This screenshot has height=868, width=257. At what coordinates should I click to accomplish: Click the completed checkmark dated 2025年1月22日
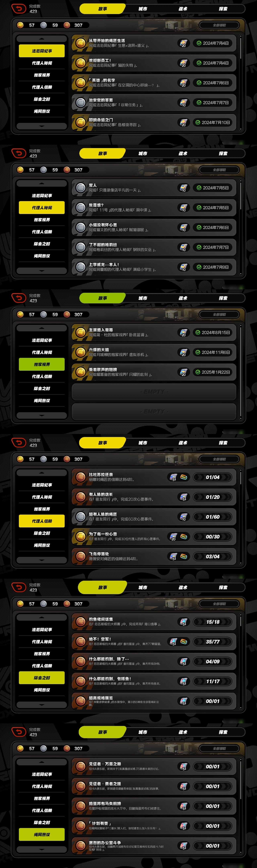(198, 372)
